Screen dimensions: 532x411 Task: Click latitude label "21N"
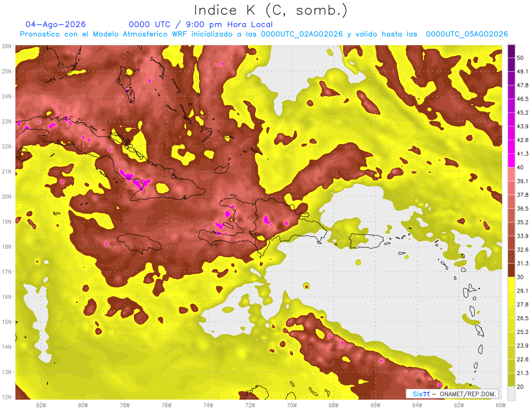coord(7,172)
